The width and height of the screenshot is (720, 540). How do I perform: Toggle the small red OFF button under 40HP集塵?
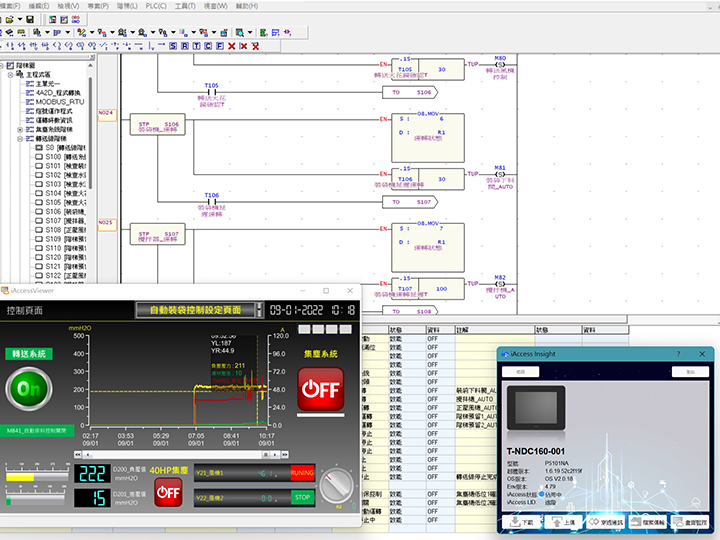pos(168,492)
